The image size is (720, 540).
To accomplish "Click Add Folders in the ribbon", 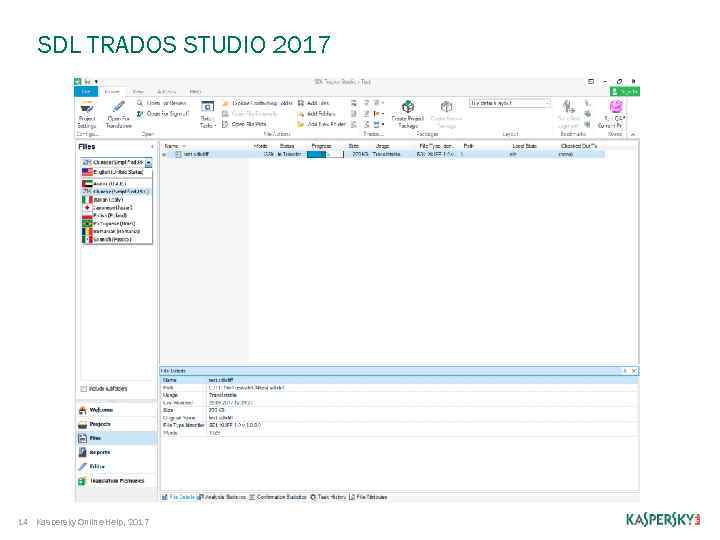I will (317, 113).
